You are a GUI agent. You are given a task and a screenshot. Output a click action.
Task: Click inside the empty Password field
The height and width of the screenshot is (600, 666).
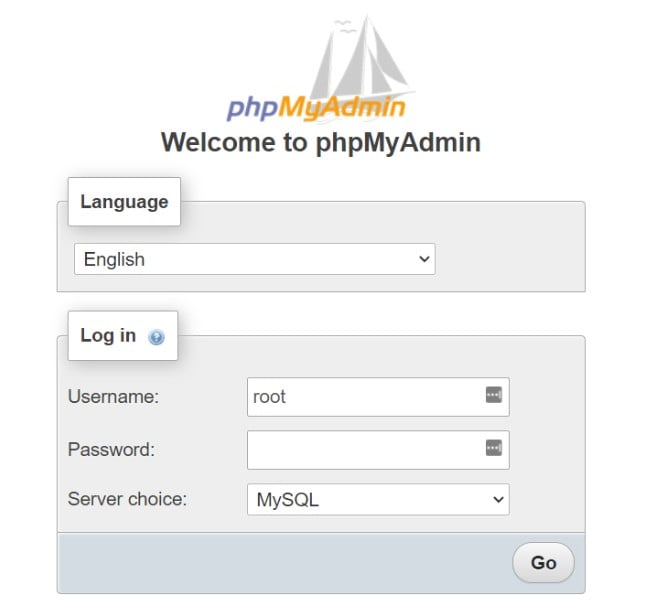[365, 449]
